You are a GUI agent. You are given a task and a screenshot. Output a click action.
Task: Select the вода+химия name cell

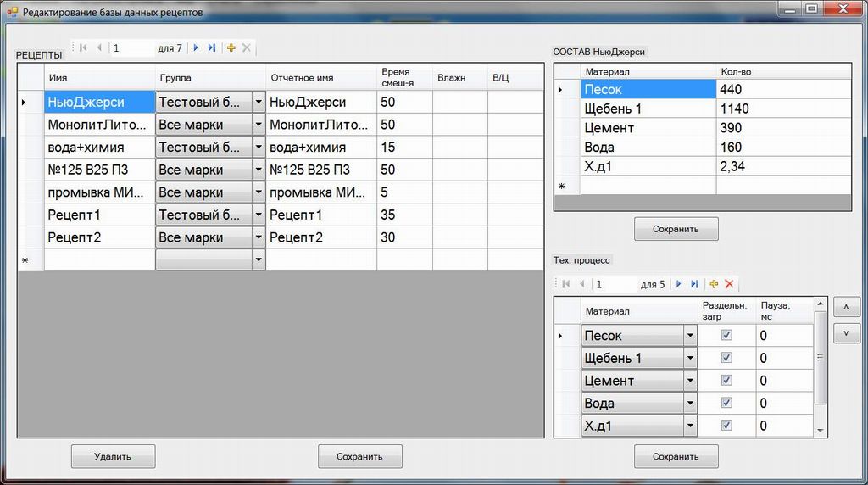point(100,148)
